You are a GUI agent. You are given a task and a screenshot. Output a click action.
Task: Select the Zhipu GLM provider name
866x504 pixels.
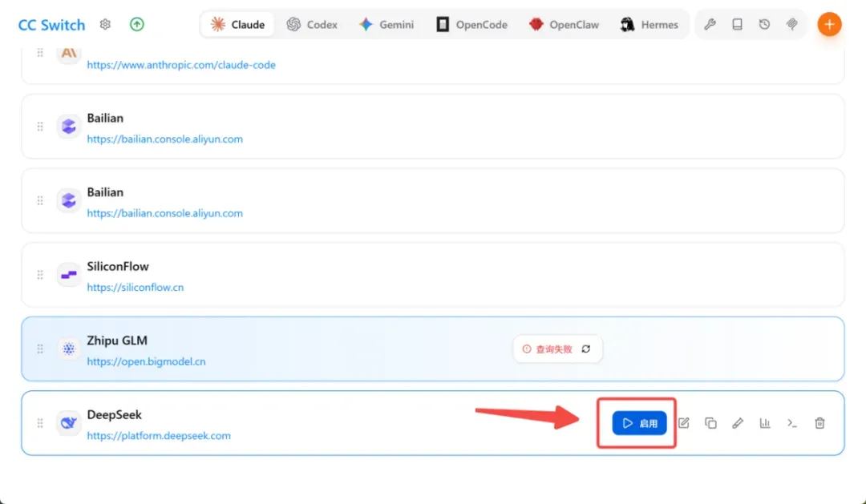point(117,341)
